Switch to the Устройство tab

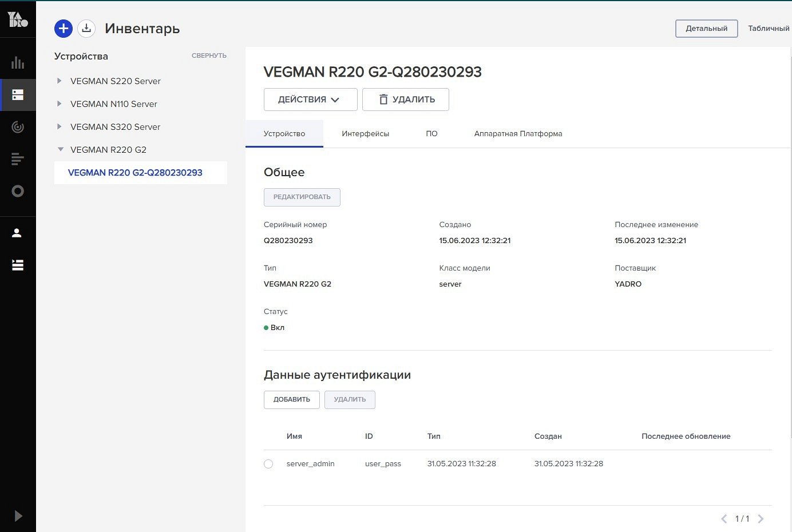coord(284,134)
